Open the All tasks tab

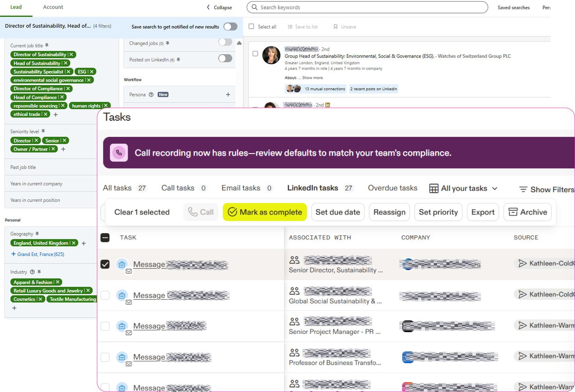click(x=125, y=188)
